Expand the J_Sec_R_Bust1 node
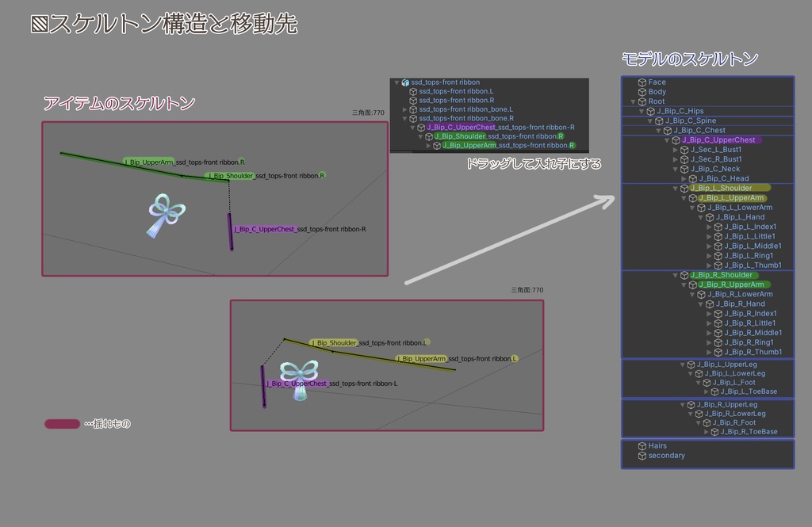Screen dimensions: 812x527 [x=676, y=159]
